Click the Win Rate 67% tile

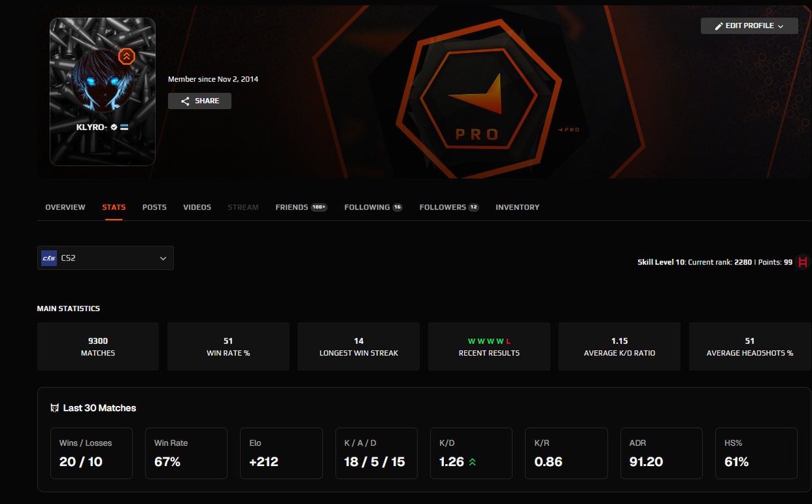pyautogui.click(x=186, y=453)
